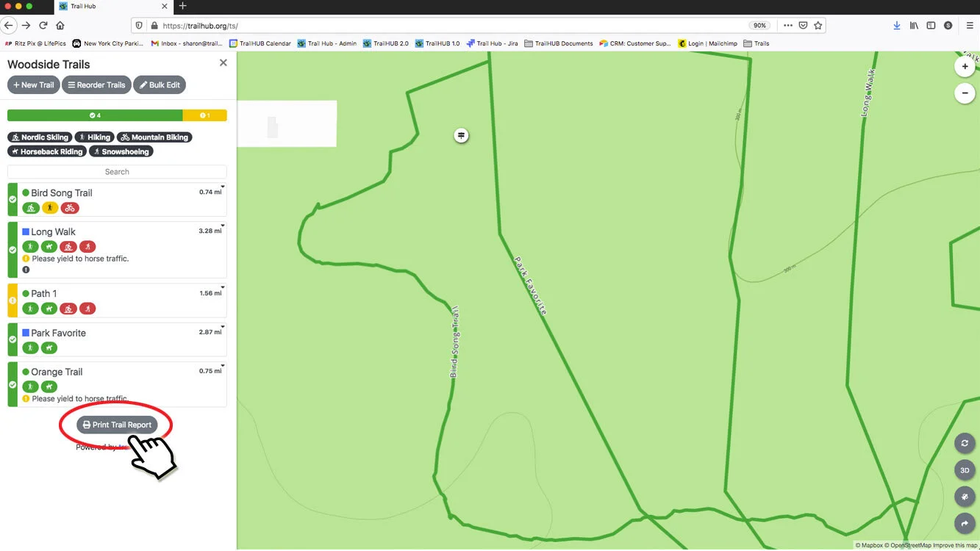The image size is (980, 551).
Task: Click the trail sign marker on the map
Action: click(x=461, y=135)
